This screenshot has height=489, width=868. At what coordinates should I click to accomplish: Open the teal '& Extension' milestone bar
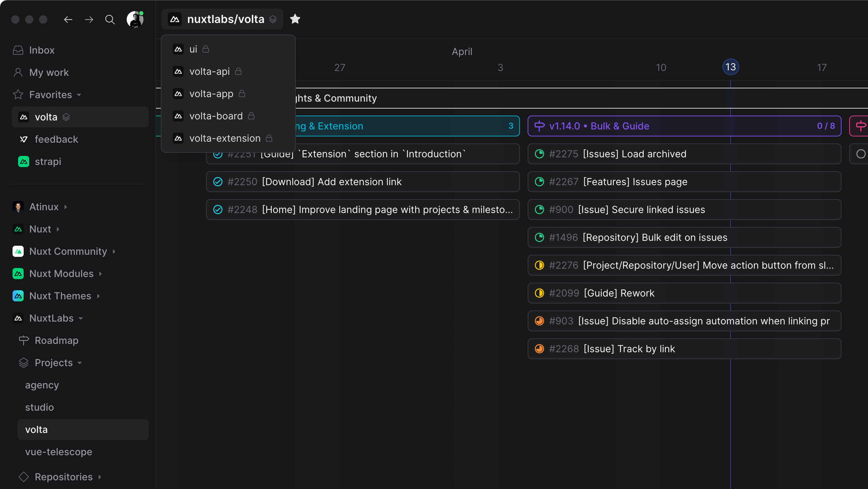point(407,126)
